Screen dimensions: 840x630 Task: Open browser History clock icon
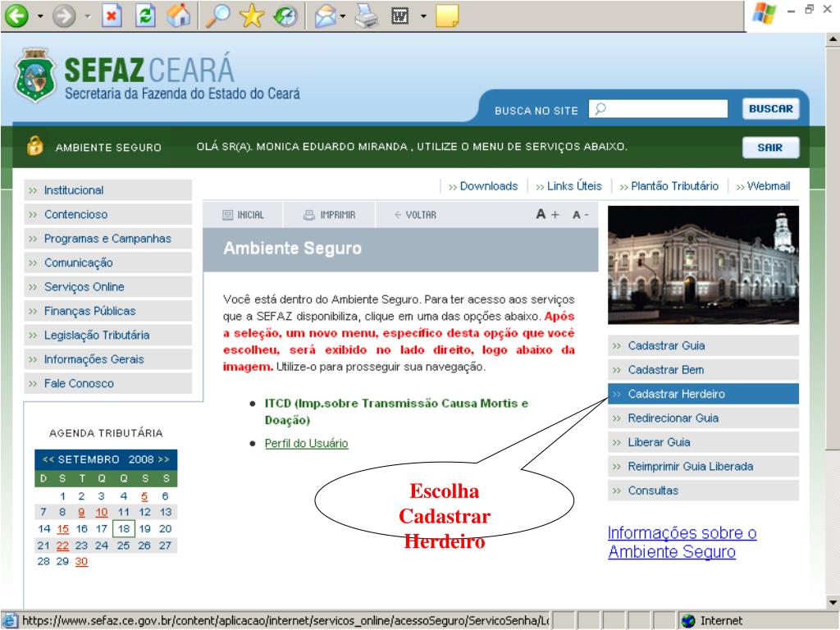click(285, 16)
